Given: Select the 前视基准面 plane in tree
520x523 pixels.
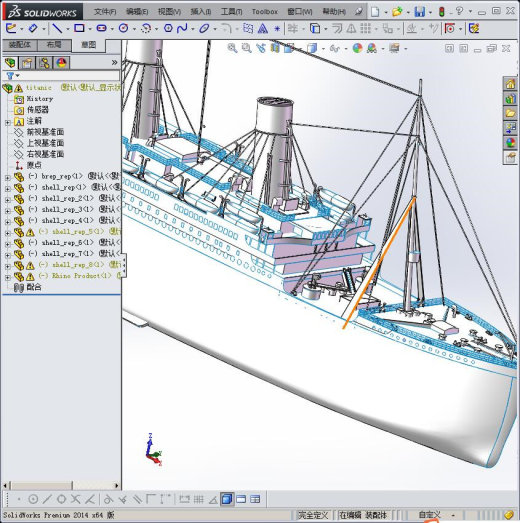Looking at the screenshot, I should 45,132.
